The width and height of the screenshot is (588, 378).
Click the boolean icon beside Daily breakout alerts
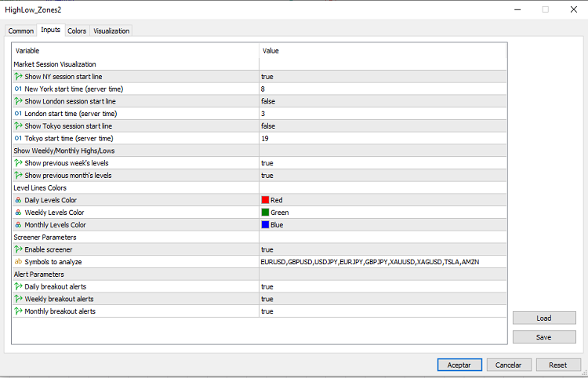tap(18, 286)
